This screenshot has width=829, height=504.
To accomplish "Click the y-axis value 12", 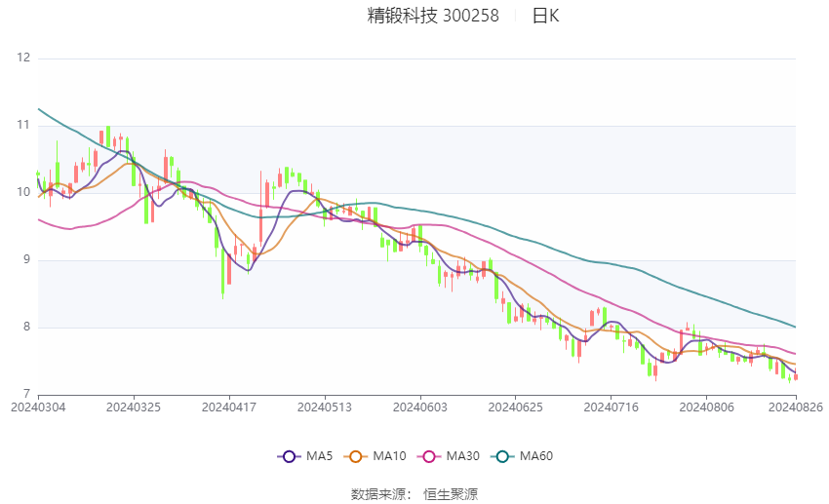I will pyautogui.click(x=23, y=58).
